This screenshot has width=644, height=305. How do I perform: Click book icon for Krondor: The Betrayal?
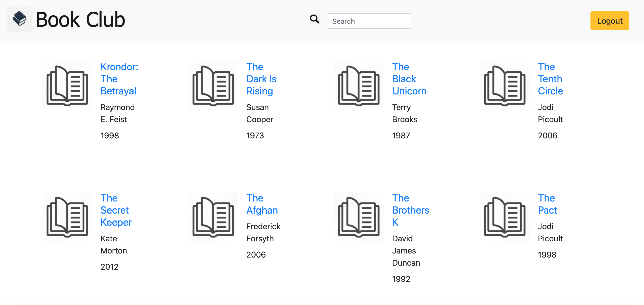(x=67, y=86)
